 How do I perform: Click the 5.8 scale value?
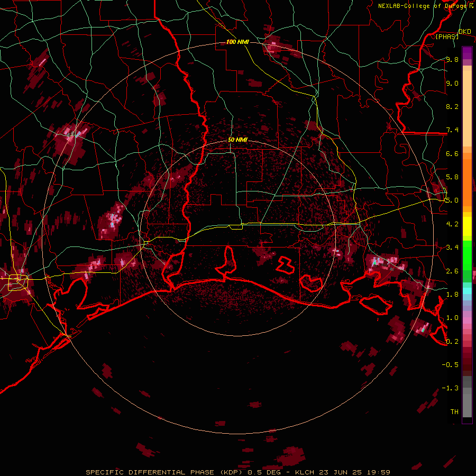452,177
